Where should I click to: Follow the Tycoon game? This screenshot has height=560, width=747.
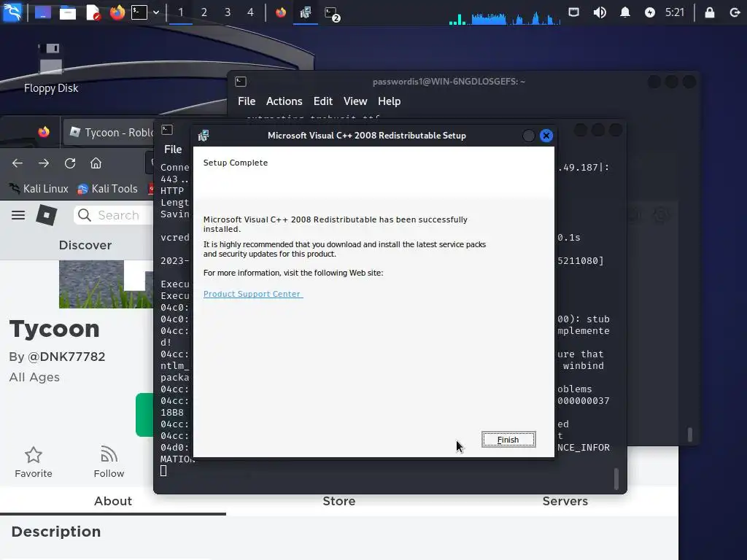coord(109,462)
